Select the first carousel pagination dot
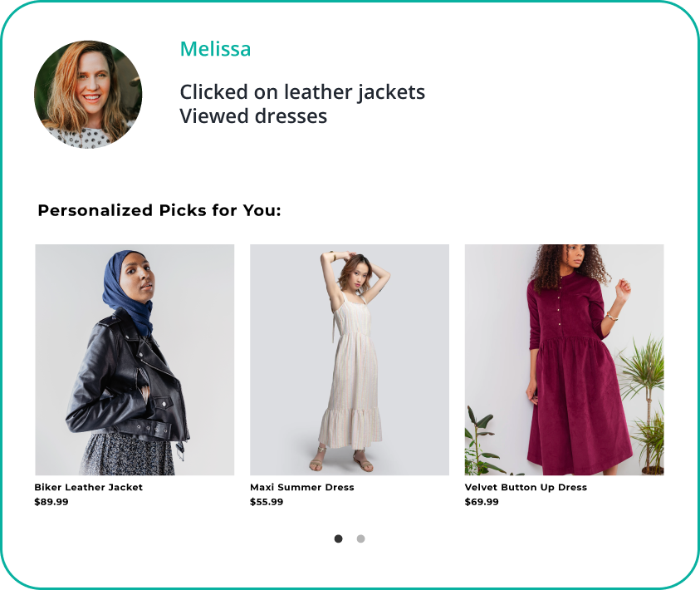 pos(339,538)
